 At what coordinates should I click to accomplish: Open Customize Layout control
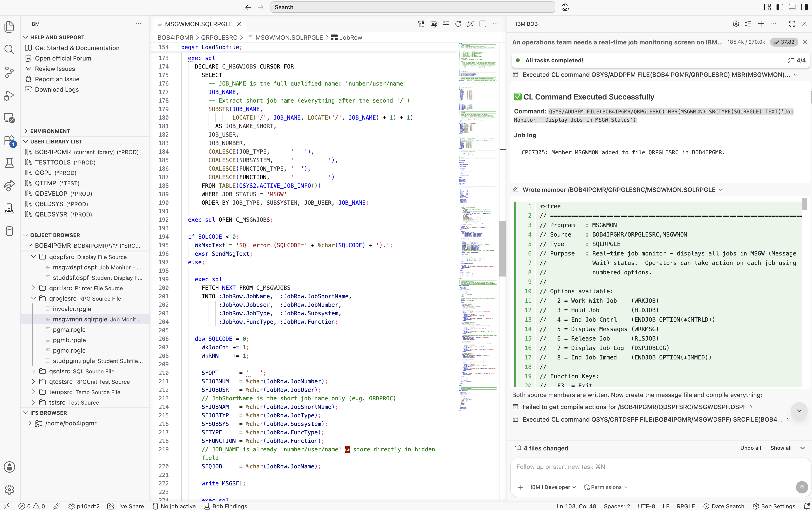coord(768,7)
